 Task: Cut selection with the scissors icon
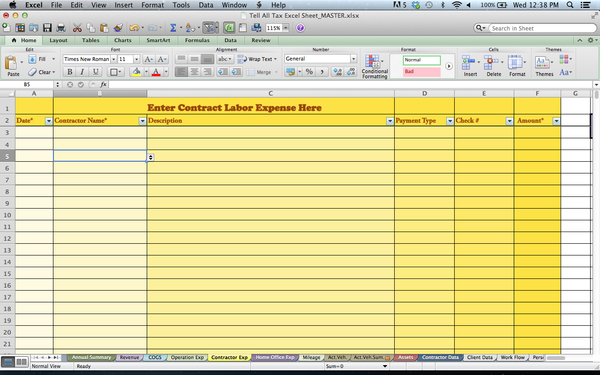pyautogui.click(x=77, y=28)
